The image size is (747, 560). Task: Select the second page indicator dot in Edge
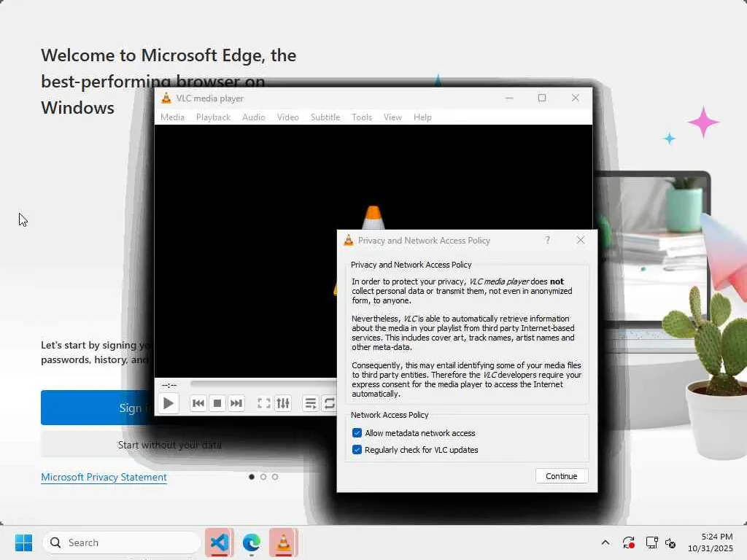(263, 477)
